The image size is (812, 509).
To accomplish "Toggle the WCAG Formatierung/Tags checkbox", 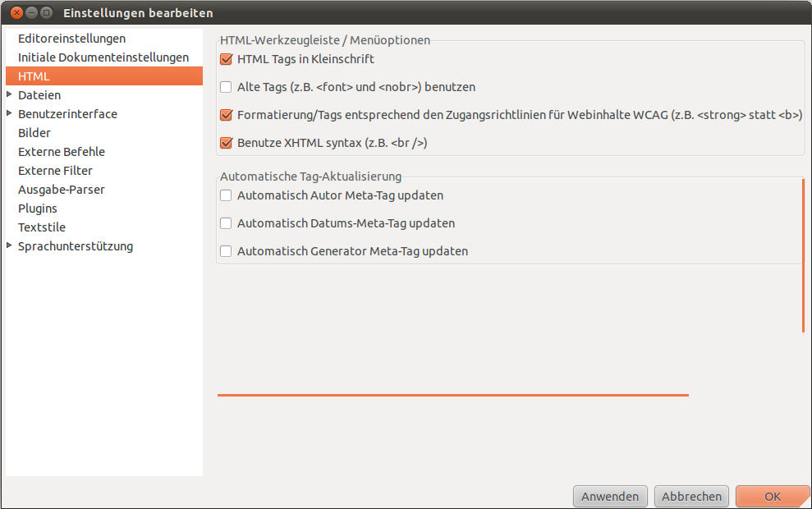I will pyautogui.click(x=227, y=115).
